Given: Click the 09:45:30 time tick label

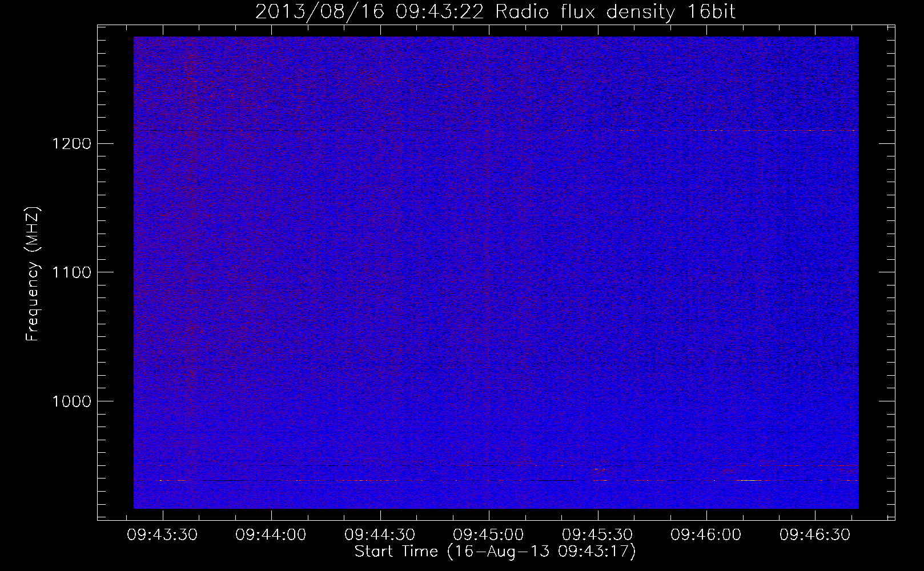Looking at the screenshot, I should pos(597,535).
